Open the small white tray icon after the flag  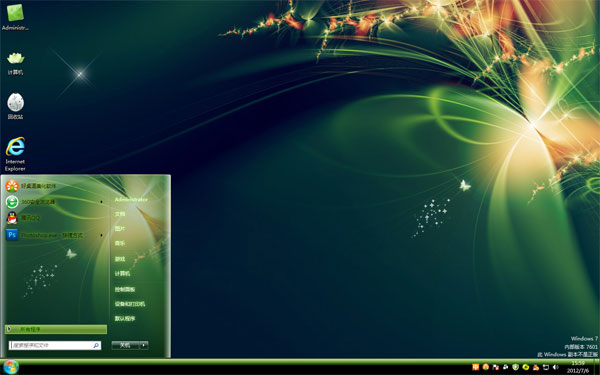(x=505, y=367)
